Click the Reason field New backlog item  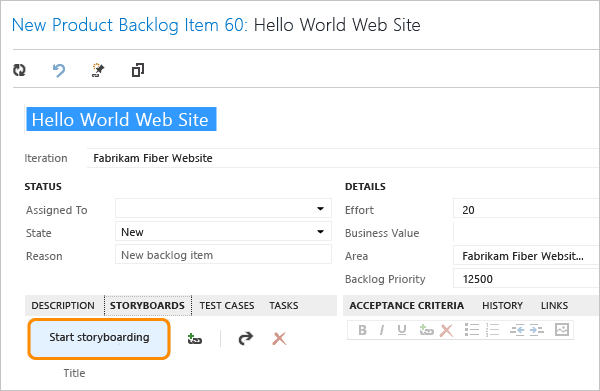(x=223, y=254)
